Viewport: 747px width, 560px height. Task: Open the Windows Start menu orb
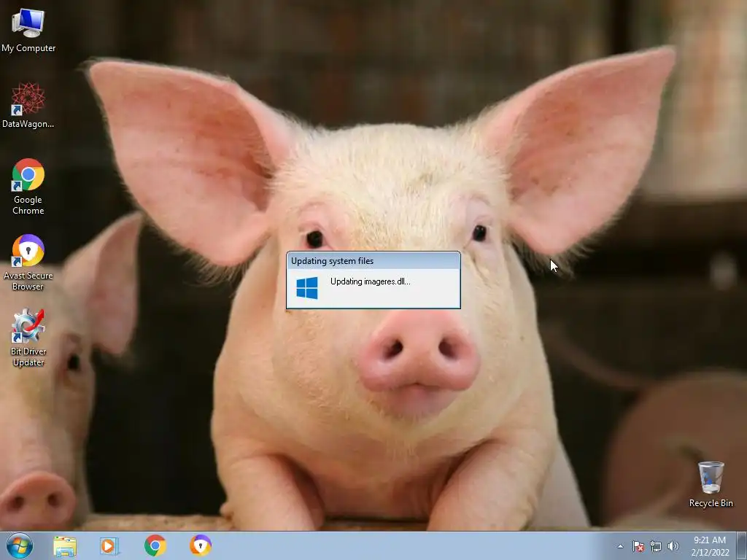coord(20,545)
